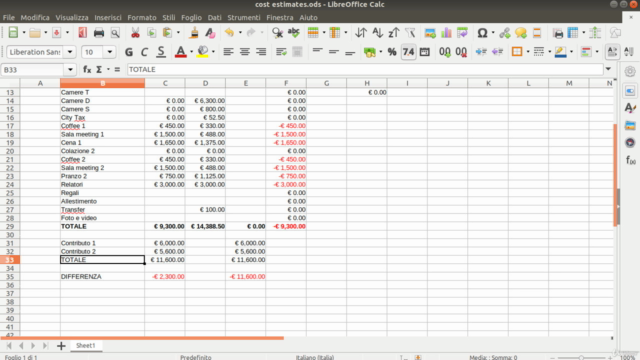Click the Find and Replace icon
The image size is (640, 360).
click(x=277, y=33)
